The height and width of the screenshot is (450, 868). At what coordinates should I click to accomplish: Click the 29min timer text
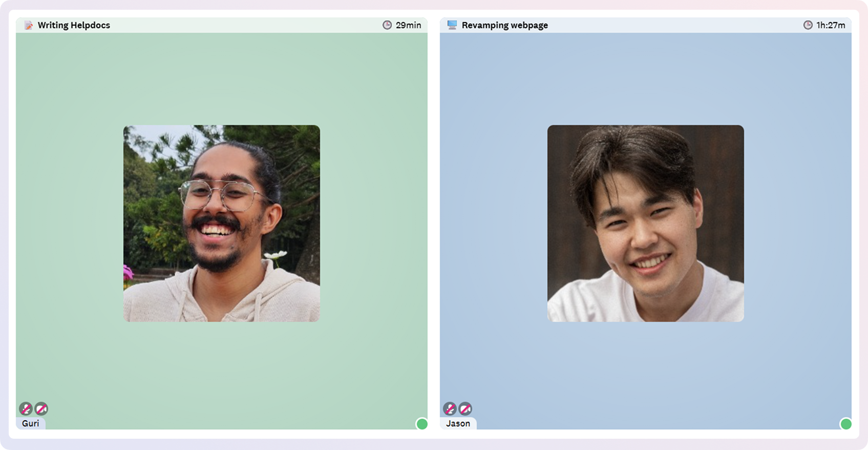409,25
